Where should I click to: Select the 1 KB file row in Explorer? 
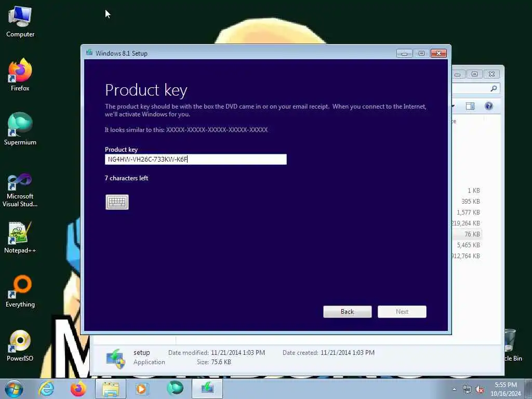467,191
